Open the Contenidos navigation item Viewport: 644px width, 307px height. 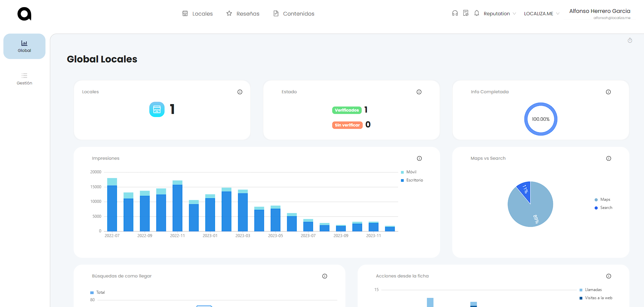tap(294, 14)
